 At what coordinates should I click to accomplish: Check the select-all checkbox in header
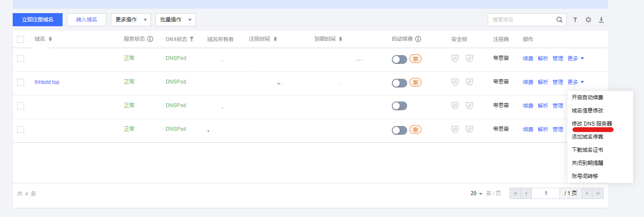[21, 39]
